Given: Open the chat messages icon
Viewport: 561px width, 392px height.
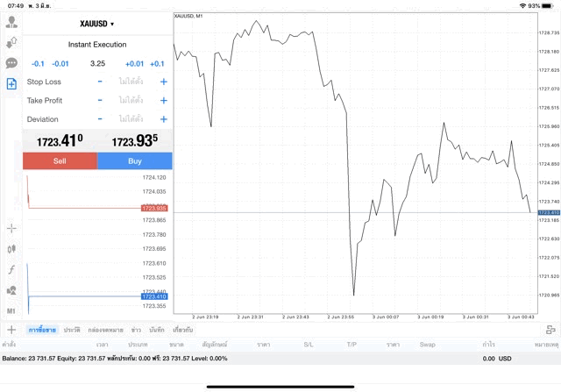Looking at the screenshot, I should pyautogui.click(x=11, y=63).
